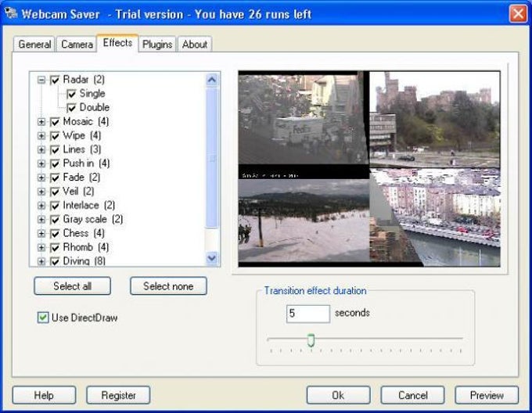Collapse the Radar effect group
The image size is (532, 413).
(x=41, y=80)
